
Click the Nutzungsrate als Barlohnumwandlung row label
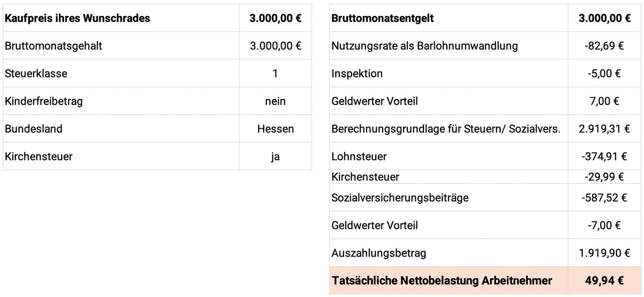coord(424,46)
